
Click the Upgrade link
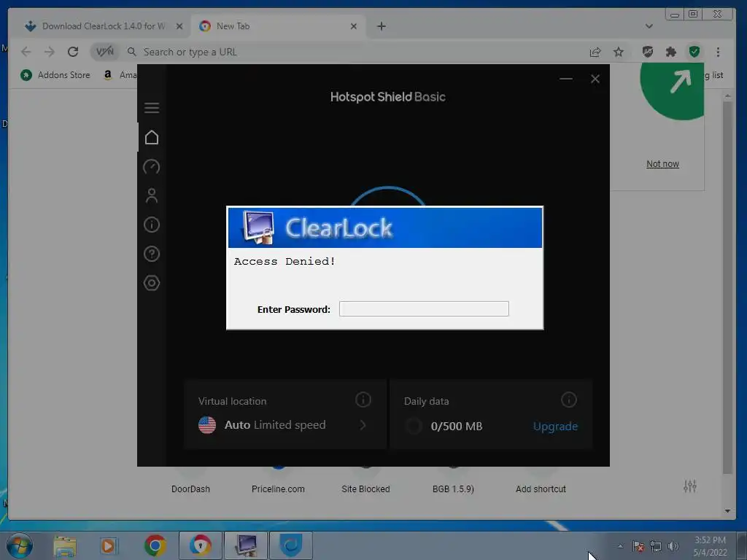(555, 426)
